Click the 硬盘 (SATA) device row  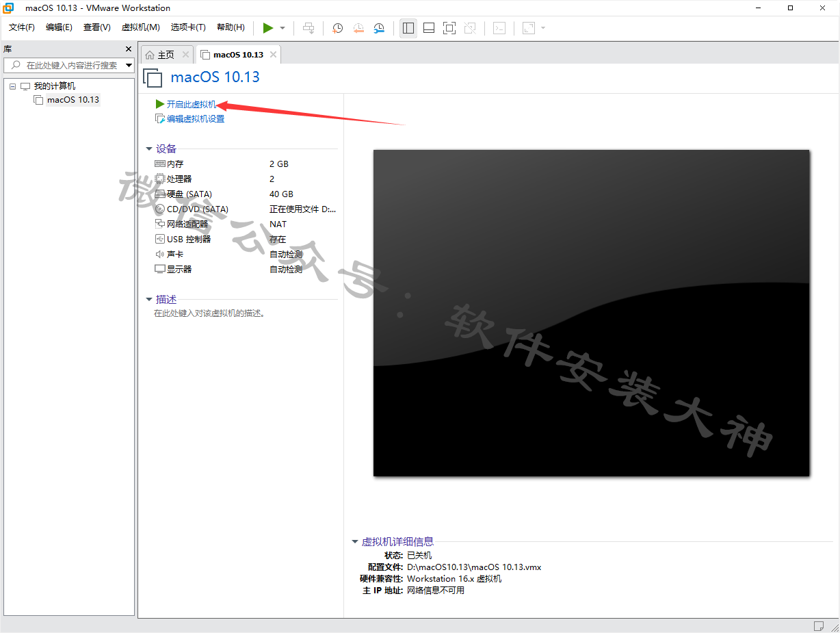[x=246, y=194]
